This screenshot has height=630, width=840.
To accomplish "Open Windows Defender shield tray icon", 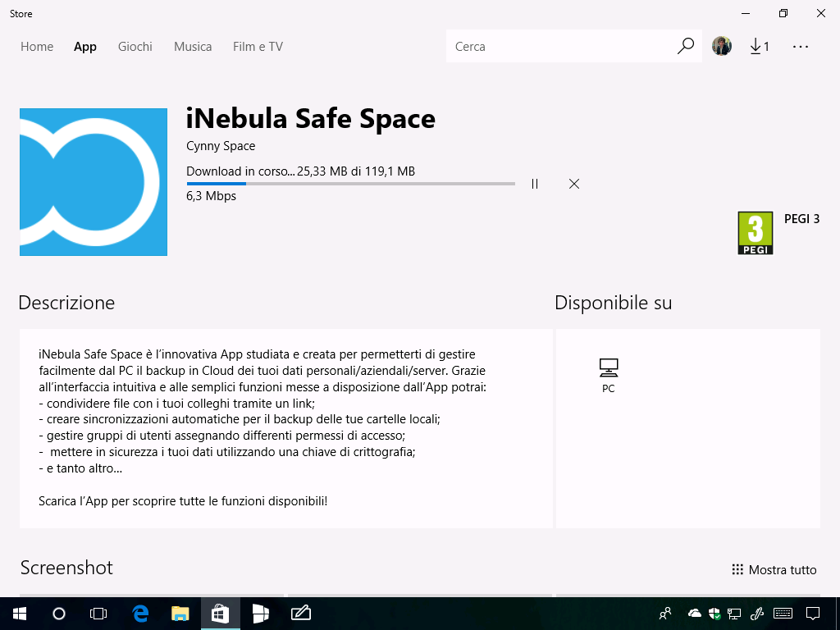I will tap(714, 614).
